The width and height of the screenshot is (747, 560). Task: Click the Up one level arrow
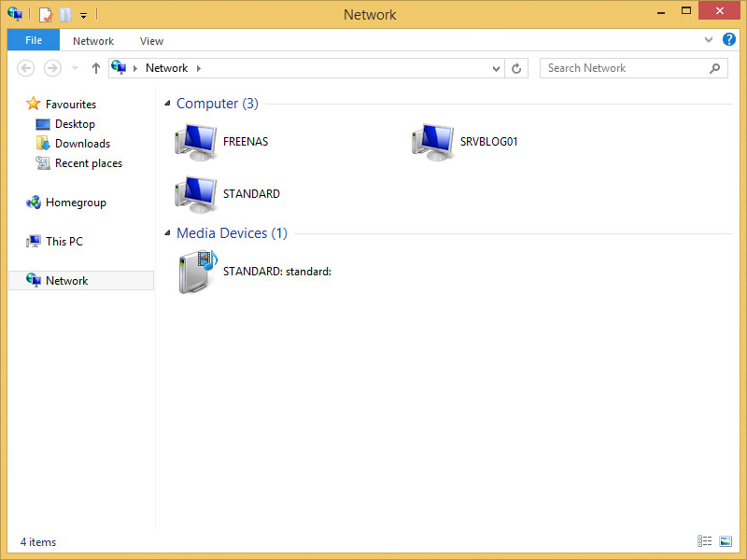tap(96, 68)
